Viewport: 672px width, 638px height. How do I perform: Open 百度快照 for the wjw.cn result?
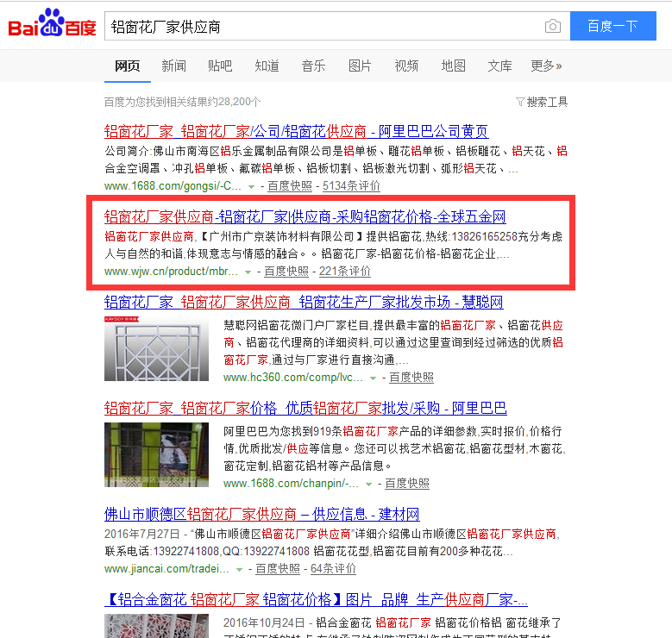(286, 272)
